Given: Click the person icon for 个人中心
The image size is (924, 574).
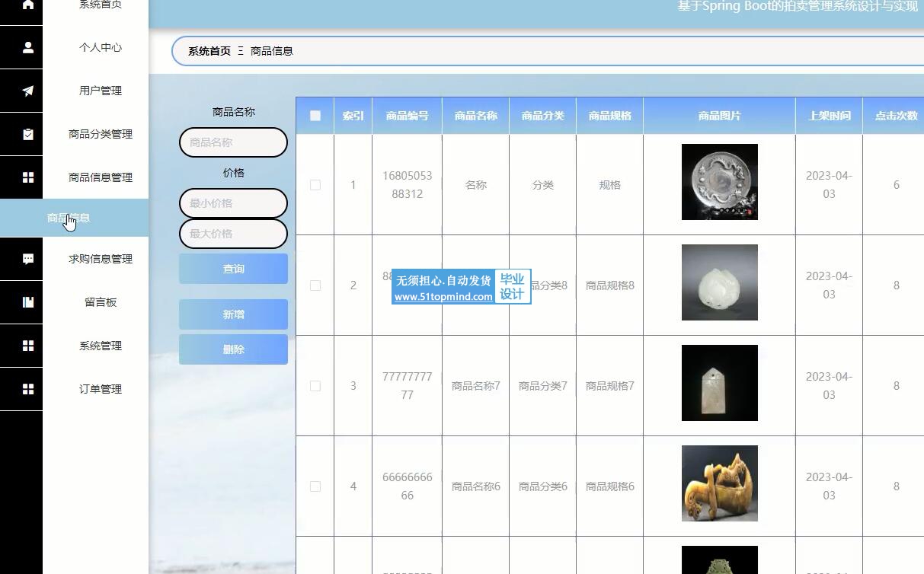Looking at the screenshot, I should point(28,47).
